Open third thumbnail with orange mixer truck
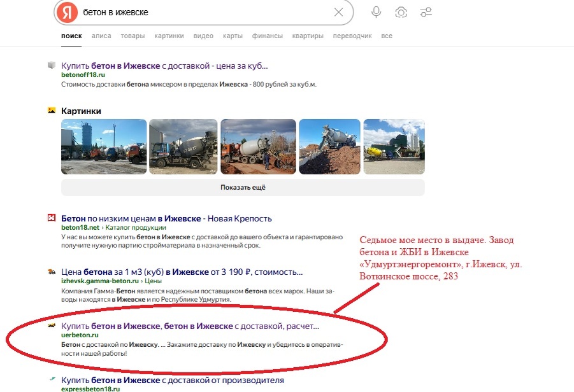 coord(258,146)
